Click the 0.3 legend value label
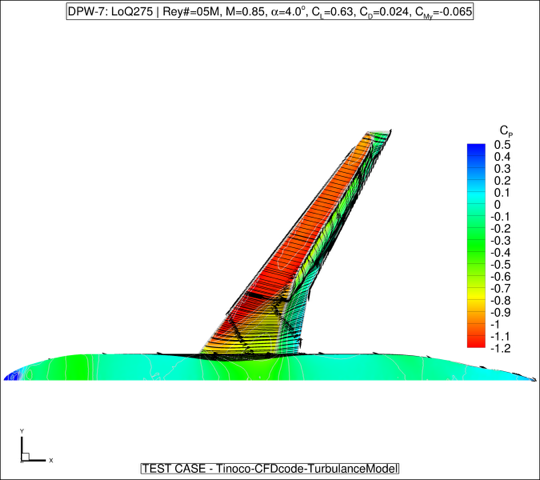Screen dimensions: 540x480 (502, 169)
